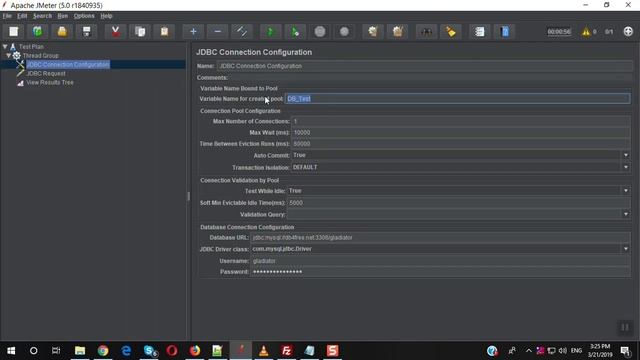Image resolution: width=640 pixels, height=360 pixels.
Task: Start test with no pauses icon
Action: 295,31
